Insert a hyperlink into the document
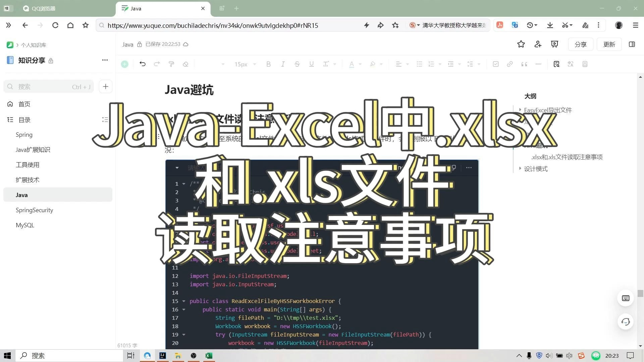 tap(509, 64)
